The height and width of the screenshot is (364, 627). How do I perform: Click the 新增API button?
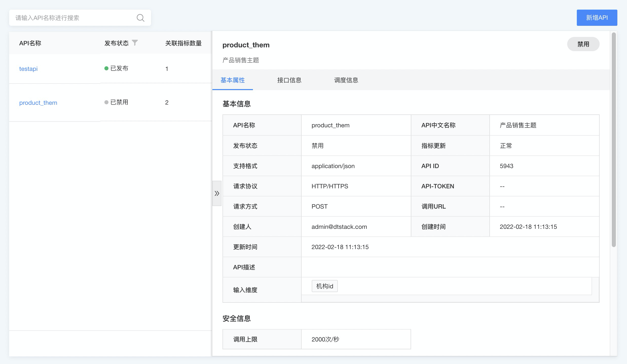[x=597, y=18]
